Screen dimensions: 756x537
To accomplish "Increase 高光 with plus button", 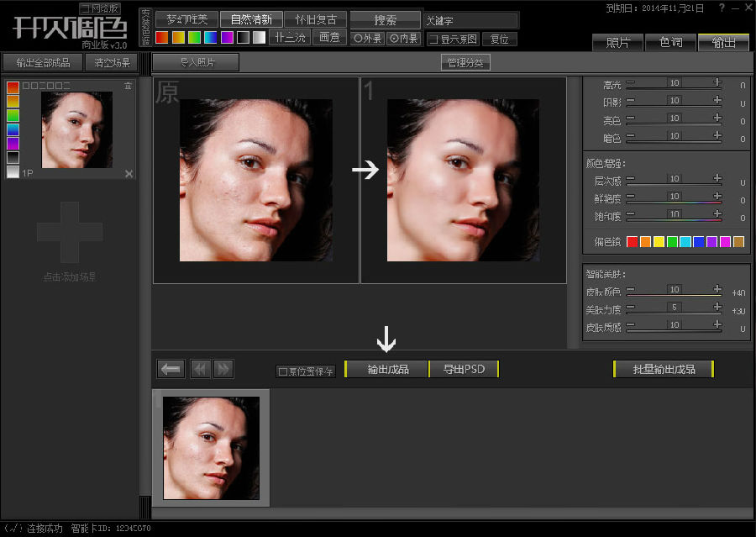I will click(x=717, y=82).
